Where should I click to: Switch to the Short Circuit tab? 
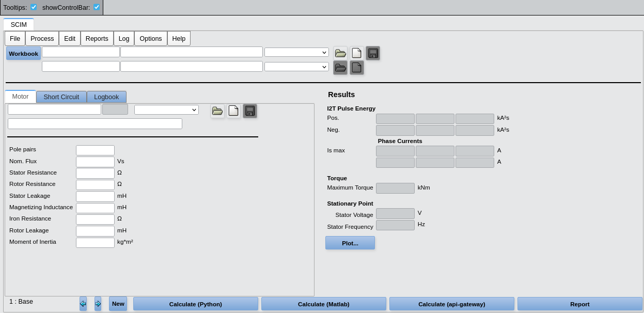(61, 97)
